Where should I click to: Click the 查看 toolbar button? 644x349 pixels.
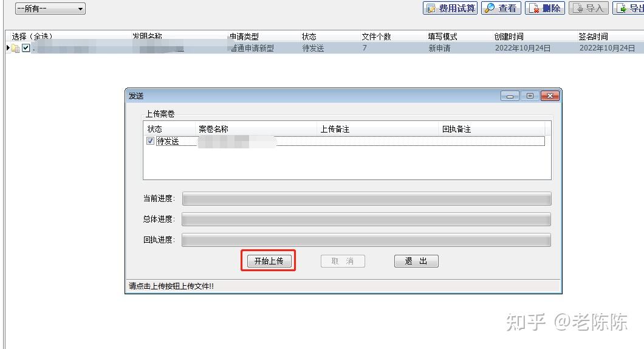coord(501,8)
